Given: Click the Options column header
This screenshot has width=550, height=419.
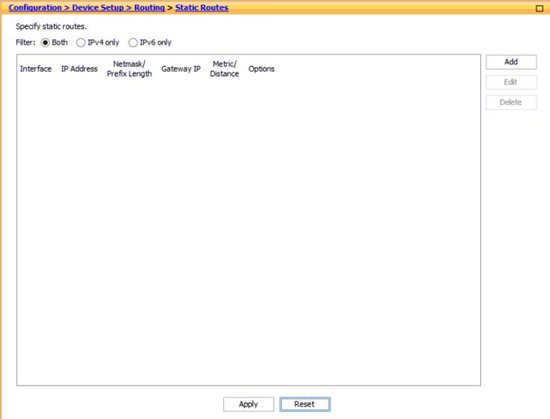Looking at the screenshot, I should 261,69.
